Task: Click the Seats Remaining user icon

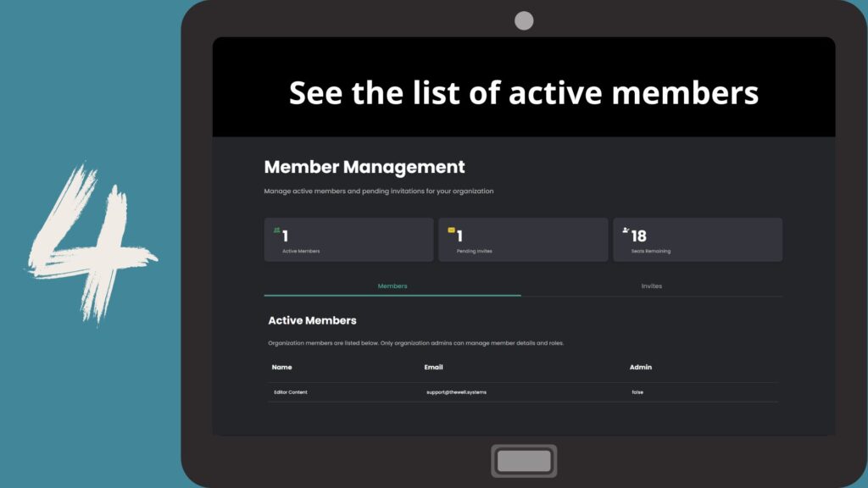Action: tap(626, 230)
